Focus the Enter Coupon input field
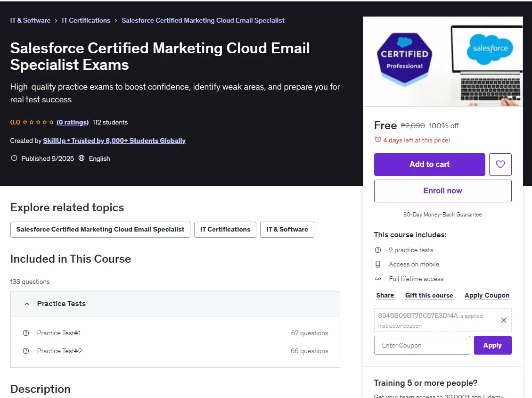 [x=422, y=345]
